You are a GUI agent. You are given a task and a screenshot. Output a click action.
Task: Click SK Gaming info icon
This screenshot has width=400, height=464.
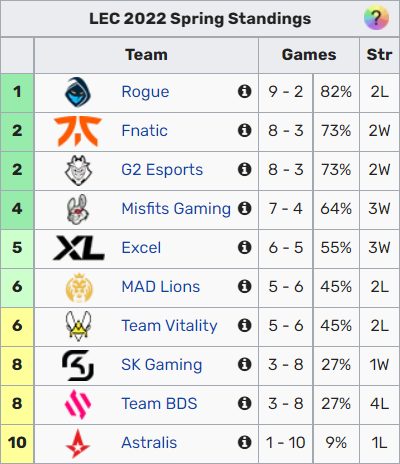click(x=244, y=364)
